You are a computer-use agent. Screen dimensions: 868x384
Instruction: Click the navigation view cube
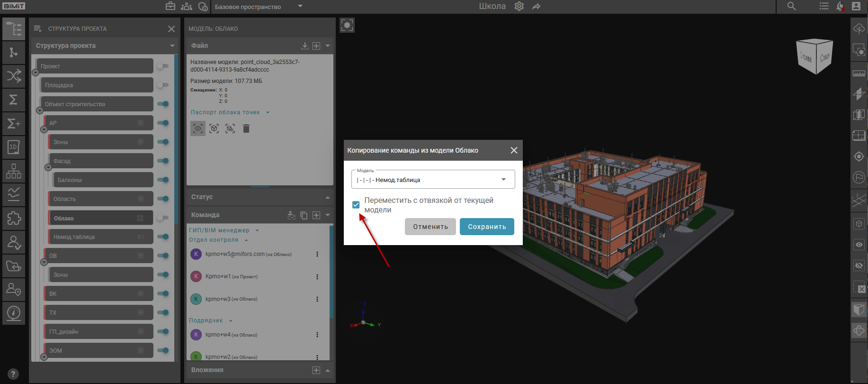coord(814,57)
